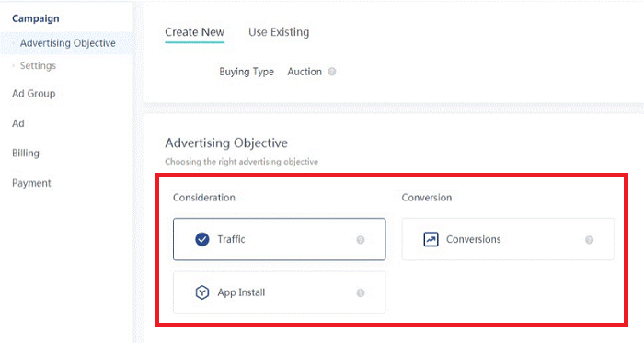
Task: Open help tooltip beside Auction
Action: pyautogui.click(x=332, y=72)
